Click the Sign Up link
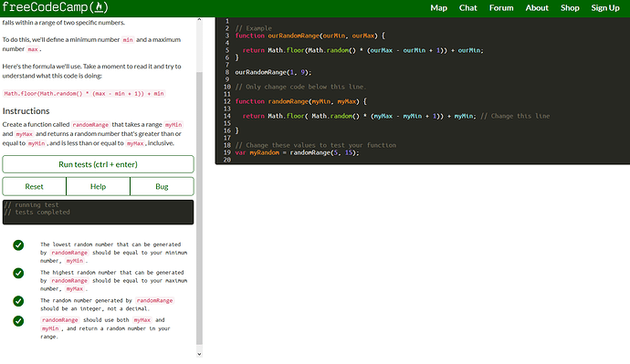The height and width of the screenshot is (364, 630). (605, 8)
